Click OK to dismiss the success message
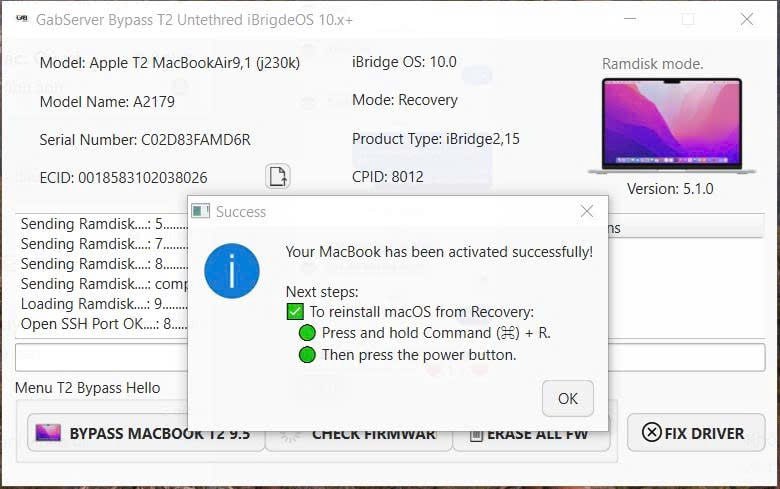 568,398
